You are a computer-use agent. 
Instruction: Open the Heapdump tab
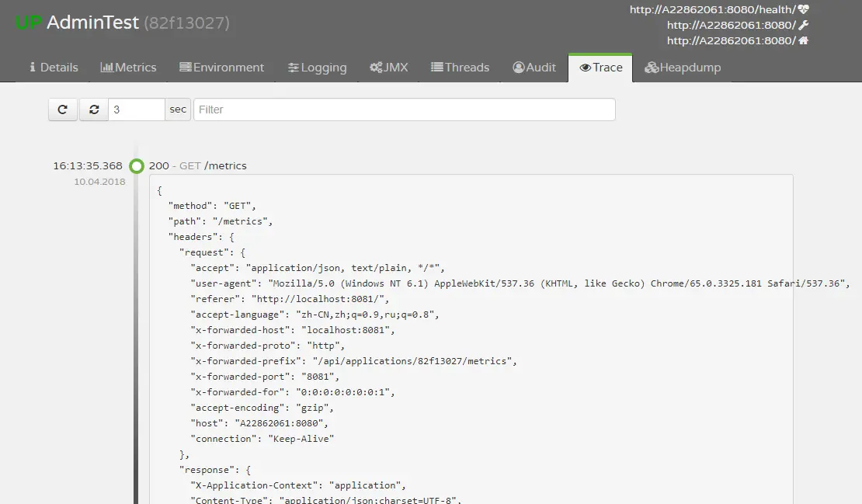point(683,68)
